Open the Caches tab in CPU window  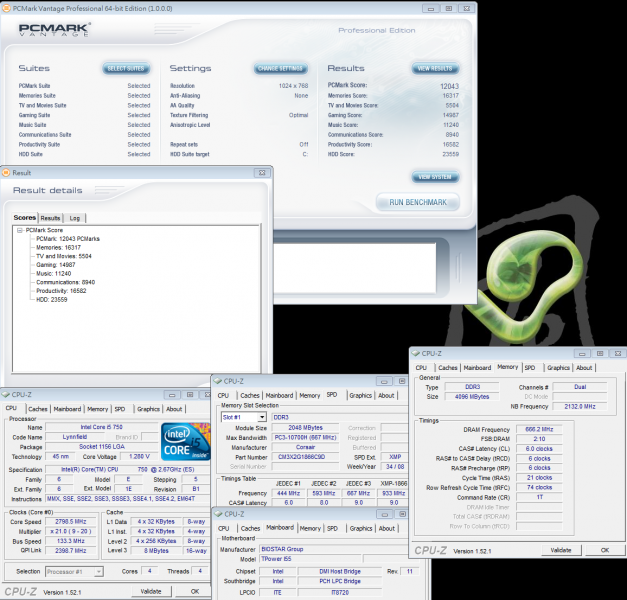[38, 408]
